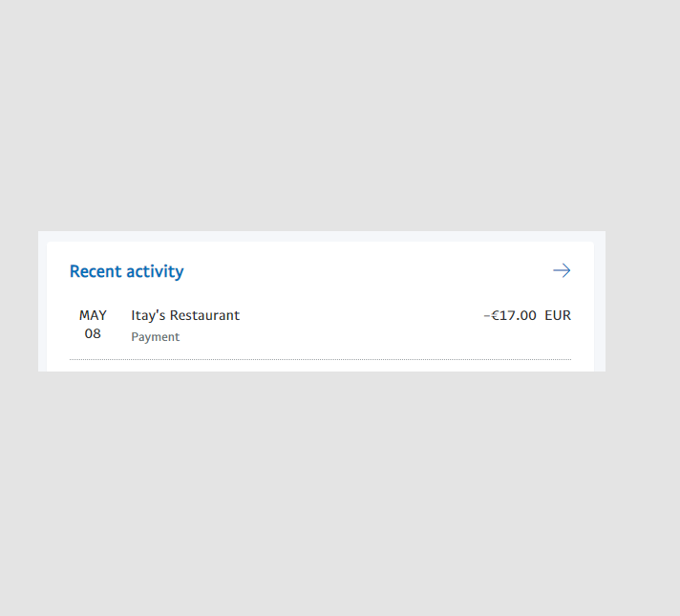680x616 pixels.
Task: Click the word "activity" in the heading
Action: pos(155,271)
